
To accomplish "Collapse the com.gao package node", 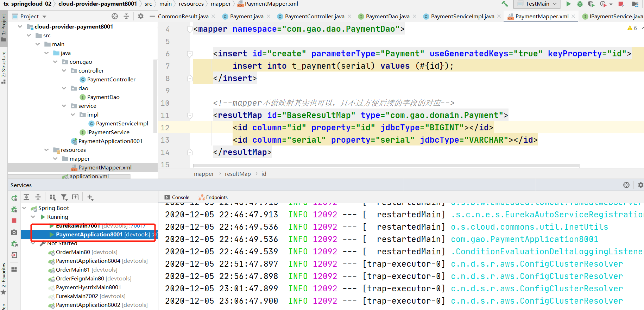I will point(55,62).
